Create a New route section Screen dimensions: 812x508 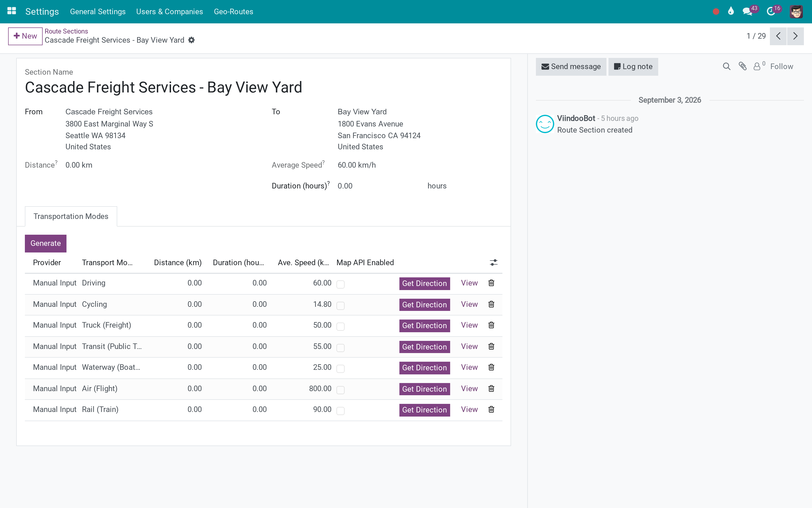(x=25, y=36)
